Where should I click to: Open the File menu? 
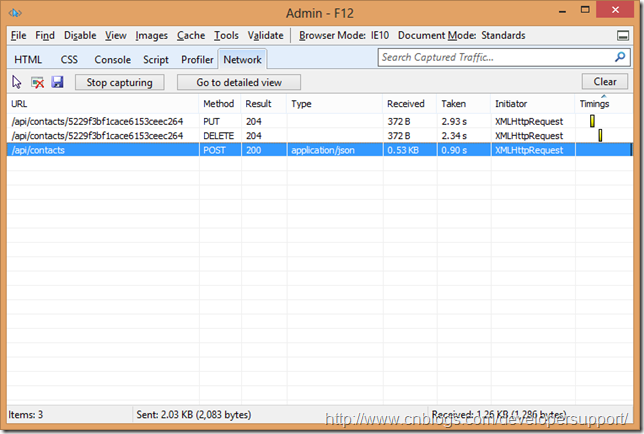[x=19, y=35]
